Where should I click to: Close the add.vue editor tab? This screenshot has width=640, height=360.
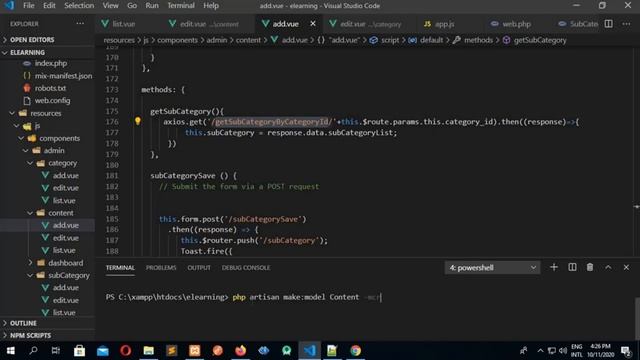(x=313, y=24)
